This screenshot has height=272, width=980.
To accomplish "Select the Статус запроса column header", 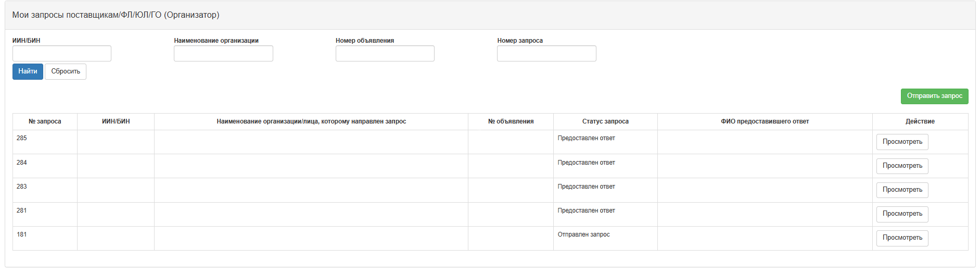I will (605, 121).
